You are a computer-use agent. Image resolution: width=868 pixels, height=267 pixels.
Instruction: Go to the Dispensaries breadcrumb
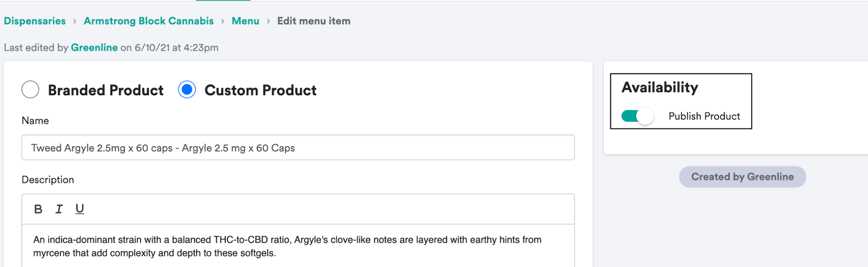click(x=35, y=21)
